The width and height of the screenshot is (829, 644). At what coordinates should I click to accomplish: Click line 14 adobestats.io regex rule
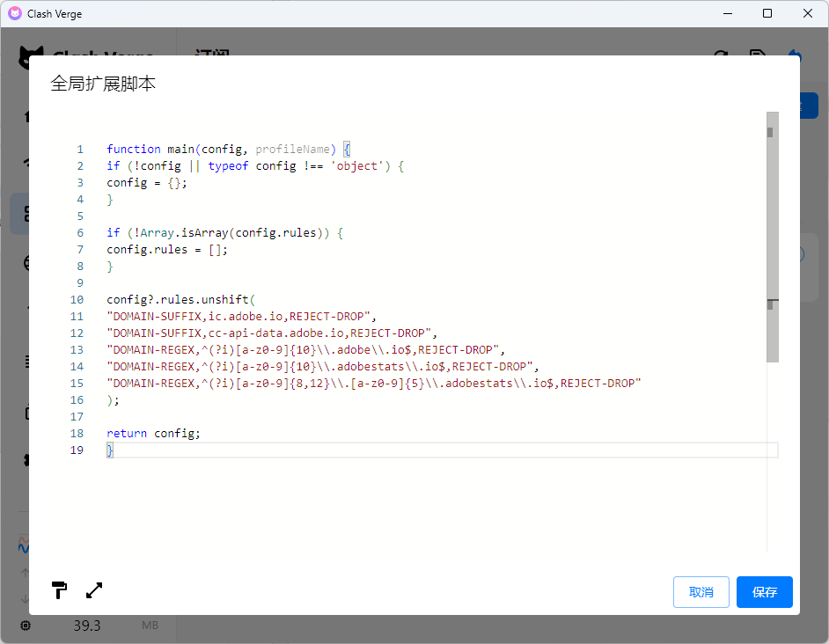click(322, 366)
